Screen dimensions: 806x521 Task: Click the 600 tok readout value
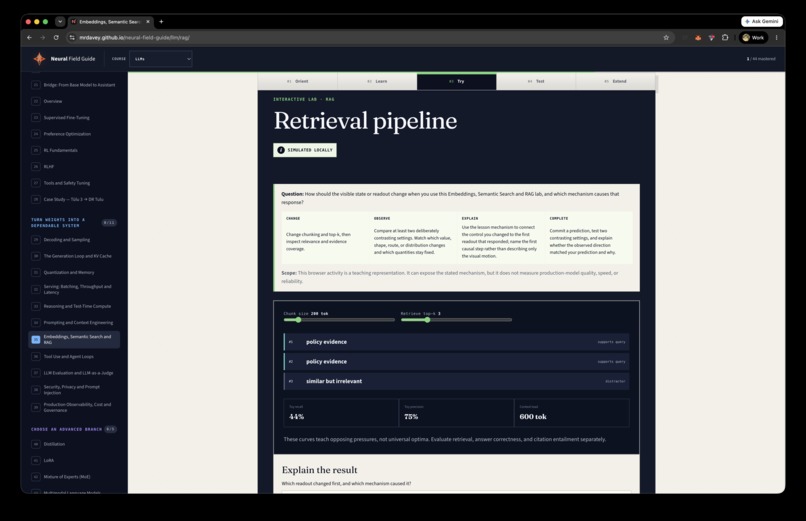tap(533, 417)
